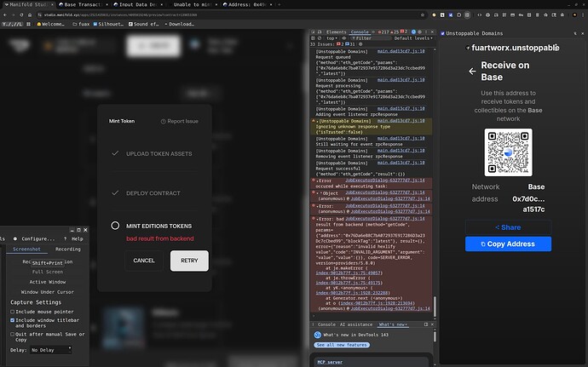Click the Copy Address button
Viewport: 588px width, 367px height.
pos(508,244)
